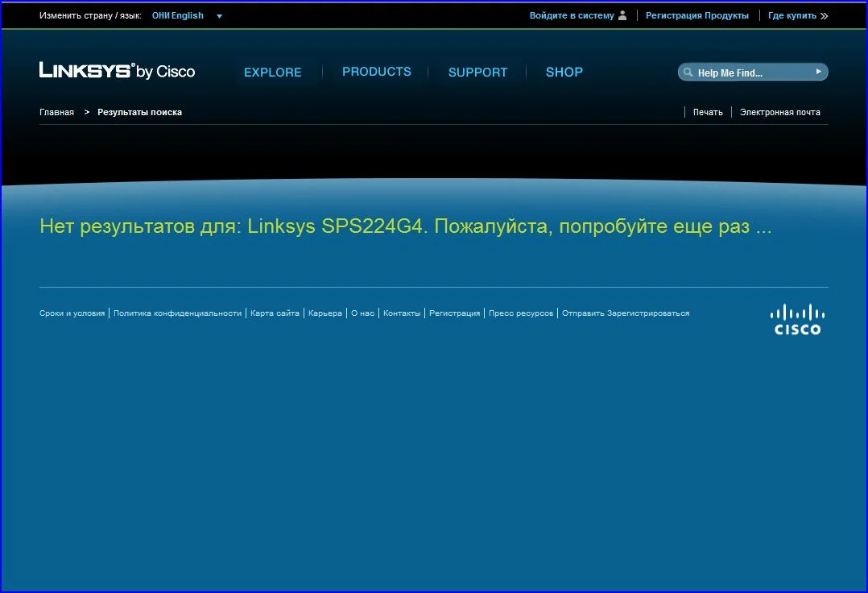
Task: Open the country/language dropdown arrow
Action: pos(219,16)
